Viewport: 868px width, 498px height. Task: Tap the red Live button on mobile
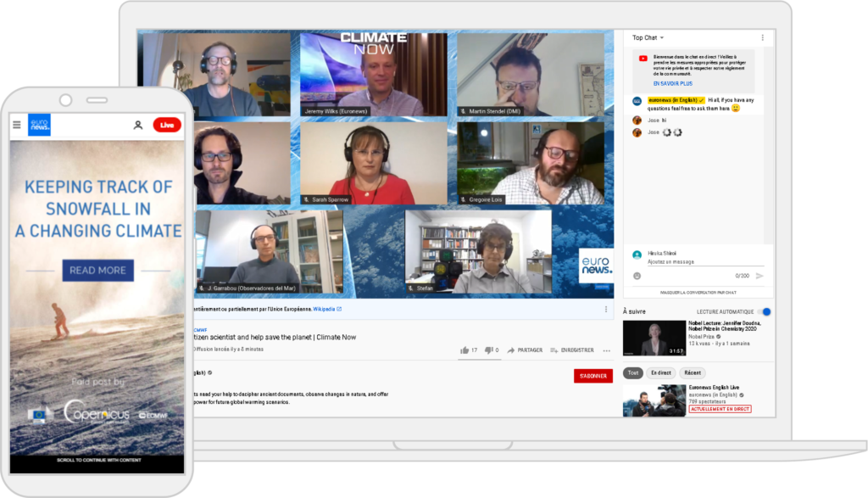[x=167, y=125]
